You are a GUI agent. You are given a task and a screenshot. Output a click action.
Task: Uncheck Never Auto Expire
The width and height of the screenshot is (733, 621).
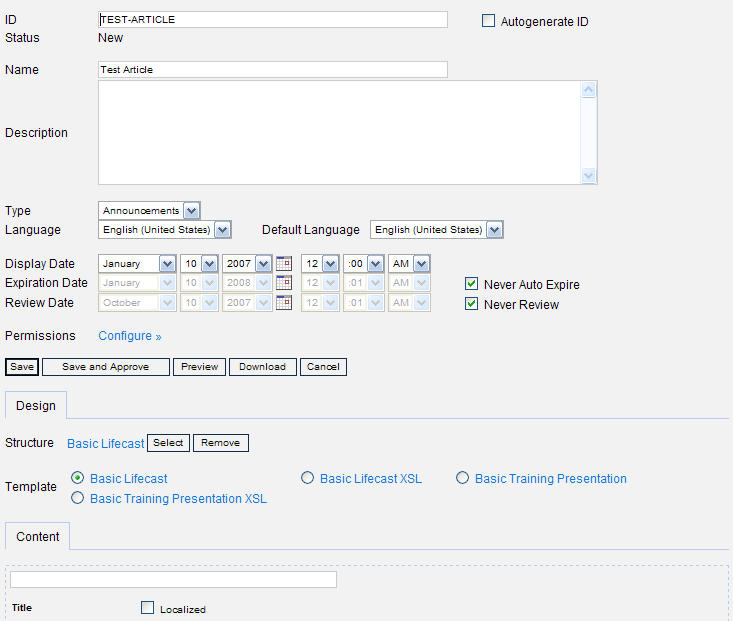click(472, 284)
